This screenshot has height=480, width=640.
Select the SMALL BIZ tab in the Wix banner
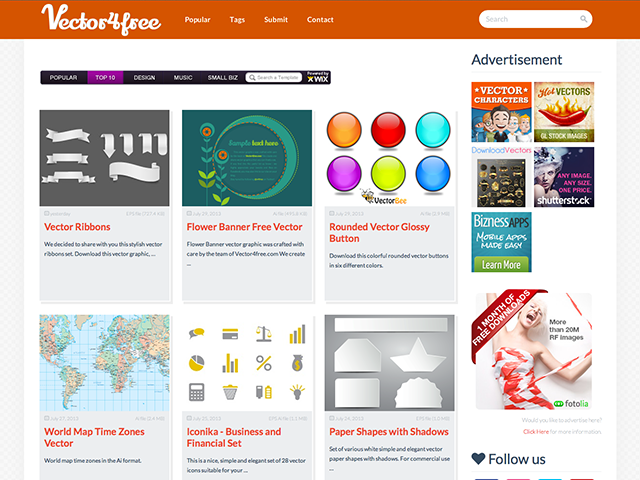[x=222, y=78]
